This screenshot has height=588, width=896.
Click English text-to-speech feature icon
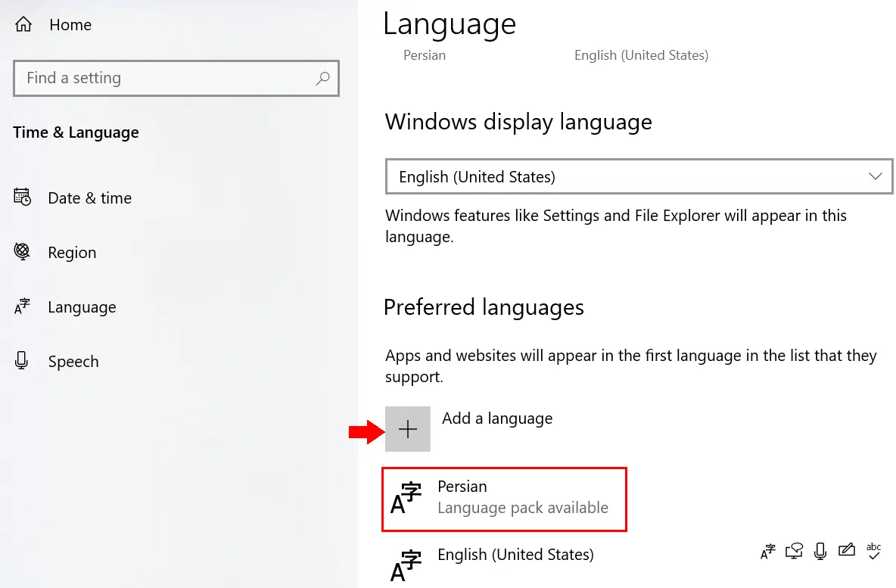pyautogui.click(x=795, y=551)
